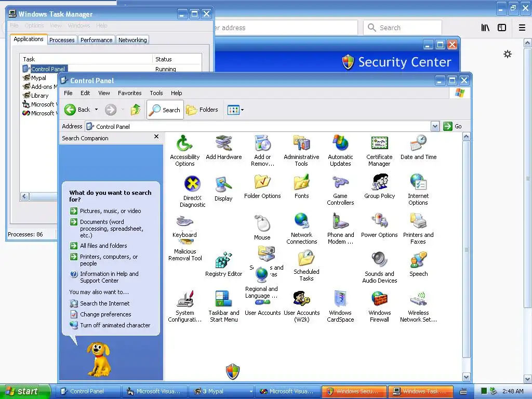Open Mouse settings icon

(x=262, y=228)
